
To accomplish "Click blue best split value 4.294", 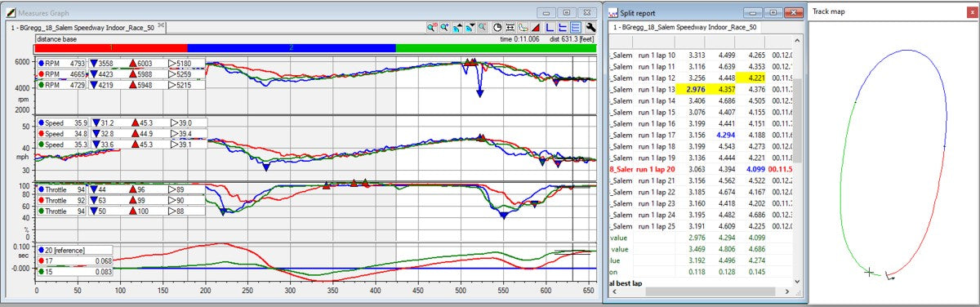I will (x=726, y=135).
